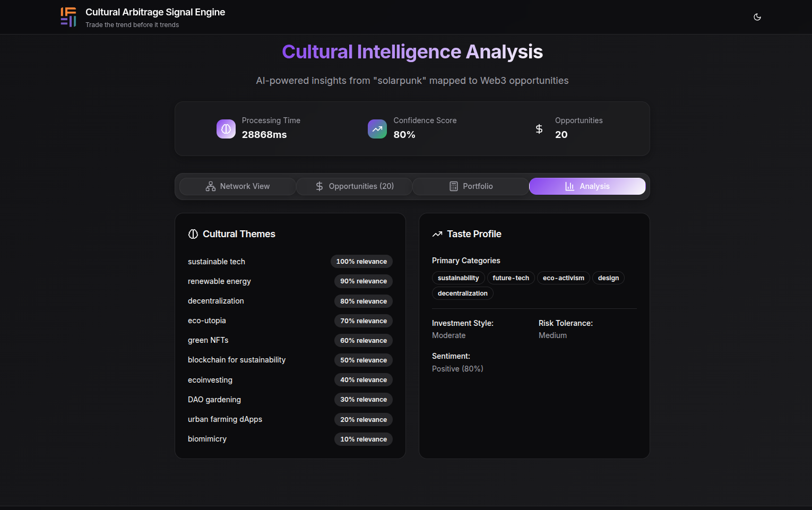This screenshot has width=812, height=510.
Task: Click the trending arrow beside Taste Profile
Action: (437, 234)
